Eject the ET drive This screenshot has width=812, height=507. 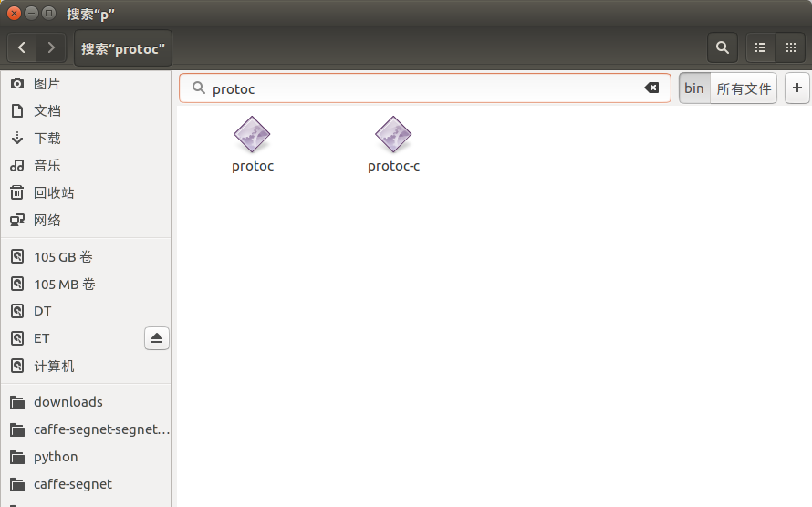(157, 338)
